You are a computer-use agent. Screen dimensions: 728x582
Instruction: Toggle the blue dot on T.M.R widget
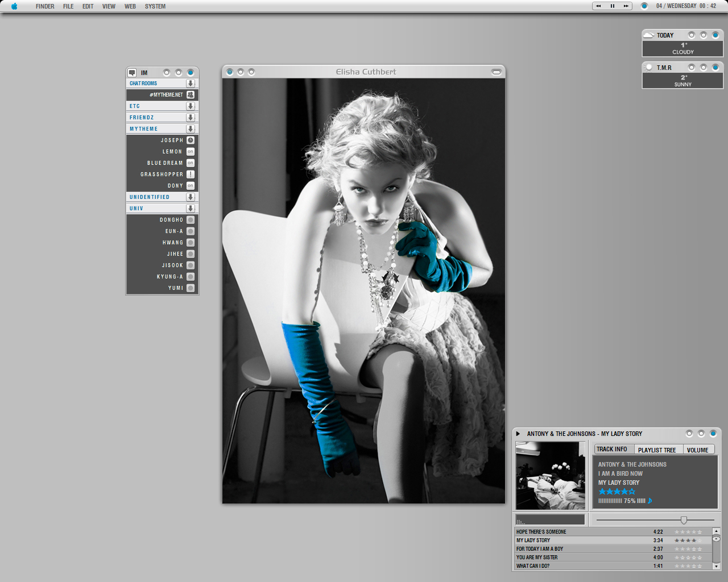pyautogui.click(x=715, y=68)
